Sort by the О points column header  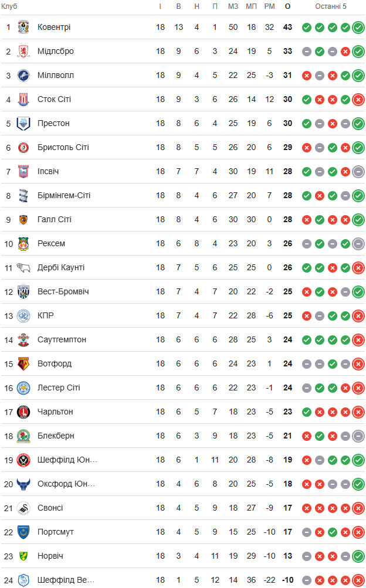click(287, 6)
